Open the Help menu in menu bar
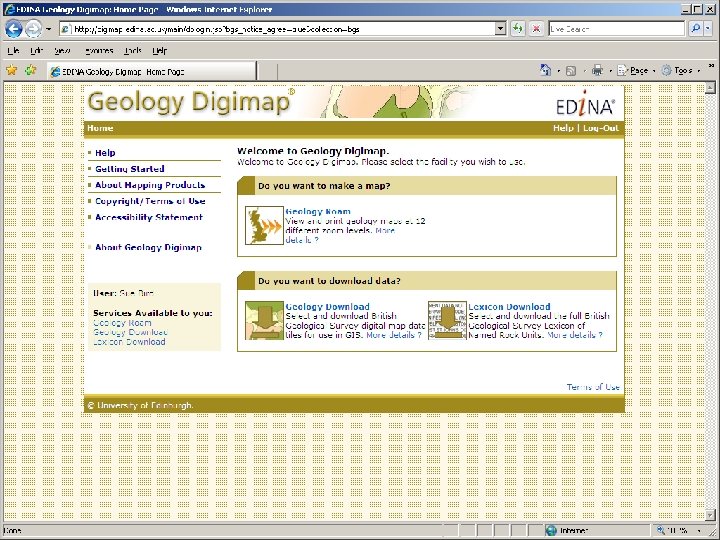 [159, 51]
